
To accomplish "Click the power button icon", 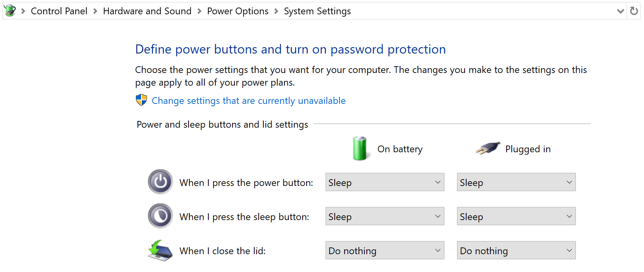I will [x=160, y=182].
